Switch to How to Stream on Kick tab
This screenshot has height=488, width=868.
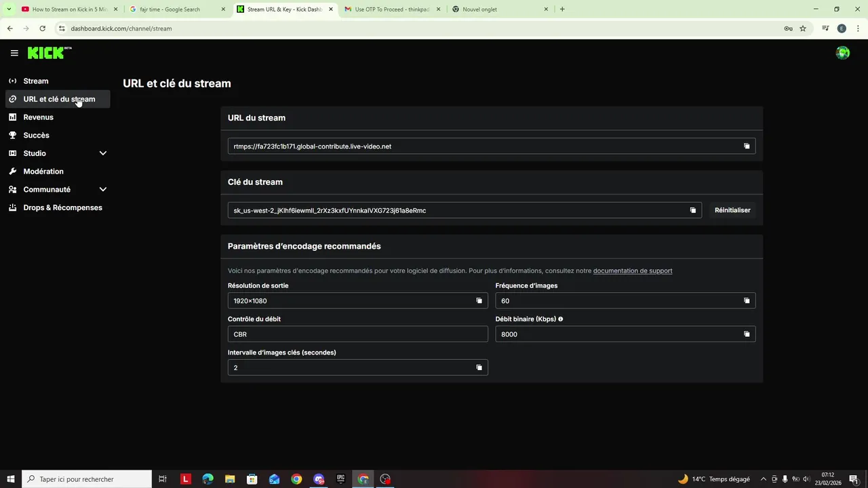point(68,9)
